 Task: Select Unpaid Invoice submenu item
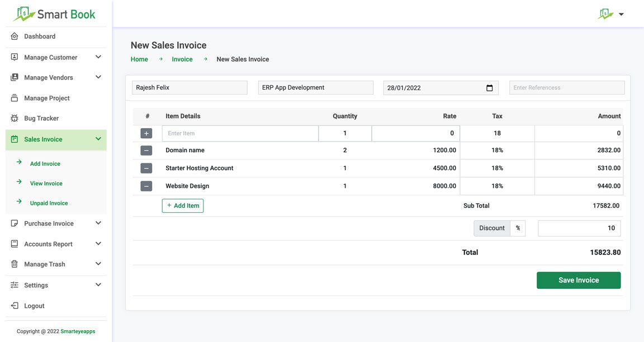click(x=49, y=203)
